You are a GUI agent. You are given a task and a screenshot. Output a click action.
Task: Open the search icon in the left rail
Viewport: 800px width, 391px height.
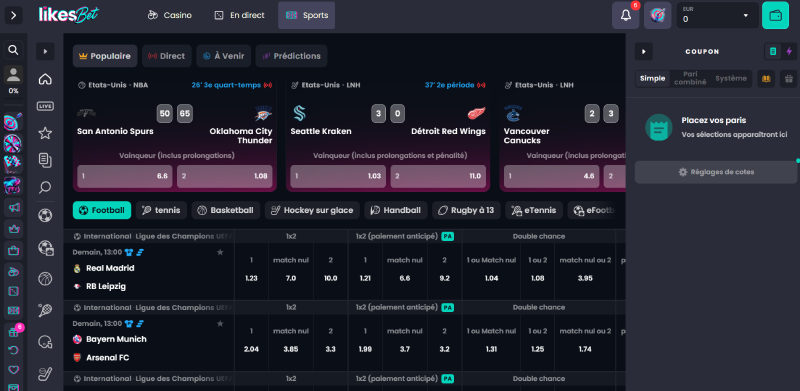(14, 50)
